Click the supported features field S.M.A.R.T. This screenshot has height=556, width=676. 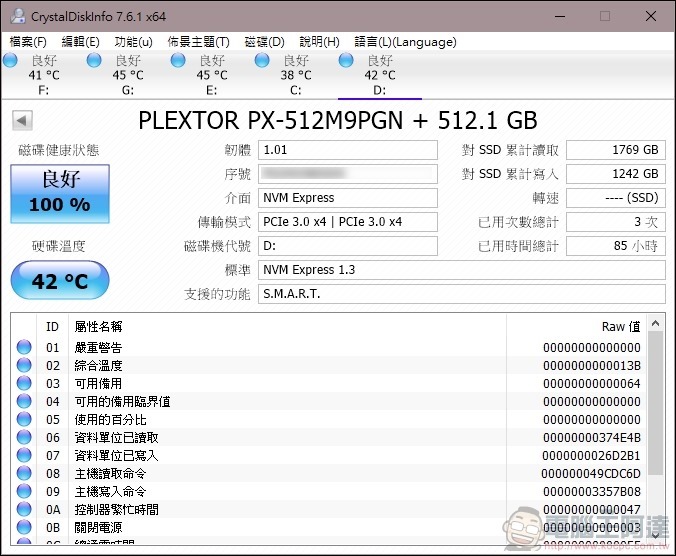(462, 294)
